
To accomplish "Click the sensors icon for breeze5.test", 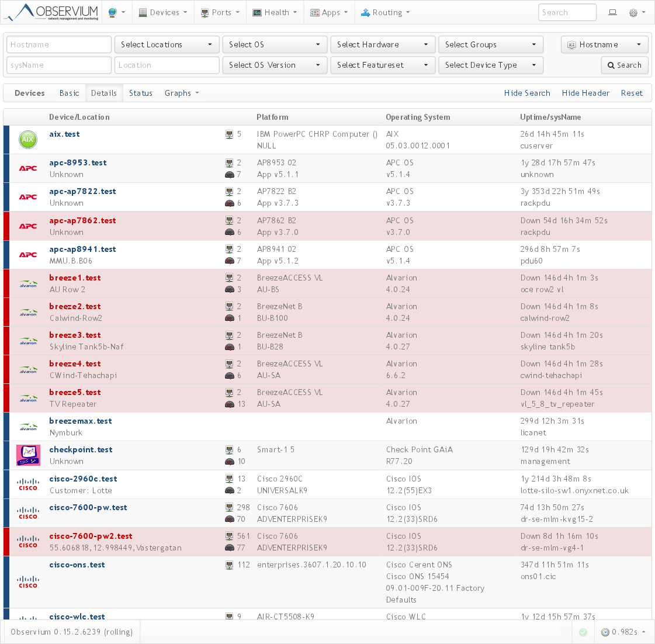I will click(229, 404).
